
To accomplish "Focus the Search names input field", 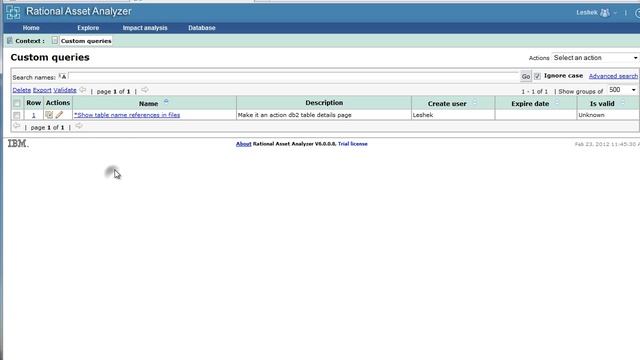I will click(293, 76).
